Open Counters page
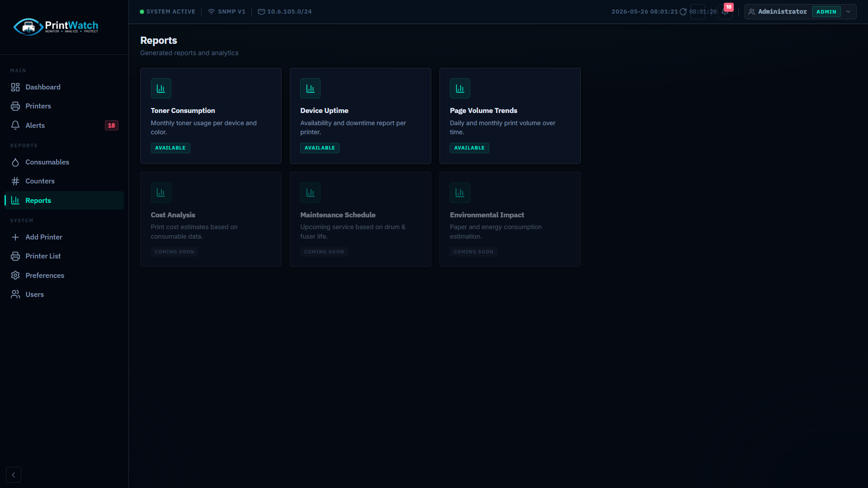Image resolution: width=868 pixels, height=488 pixels. (64, 181)
